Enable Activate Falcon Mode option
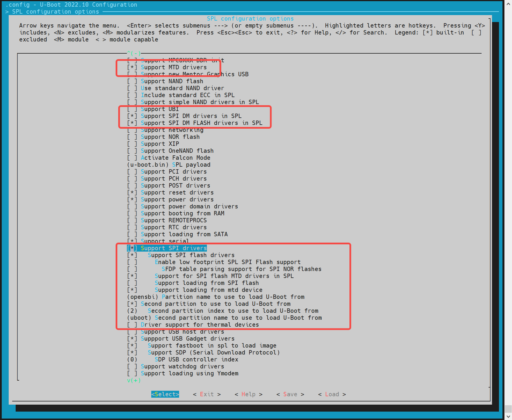Image resolution: width=512 pixels, height=420 pixels. [132, 158]
